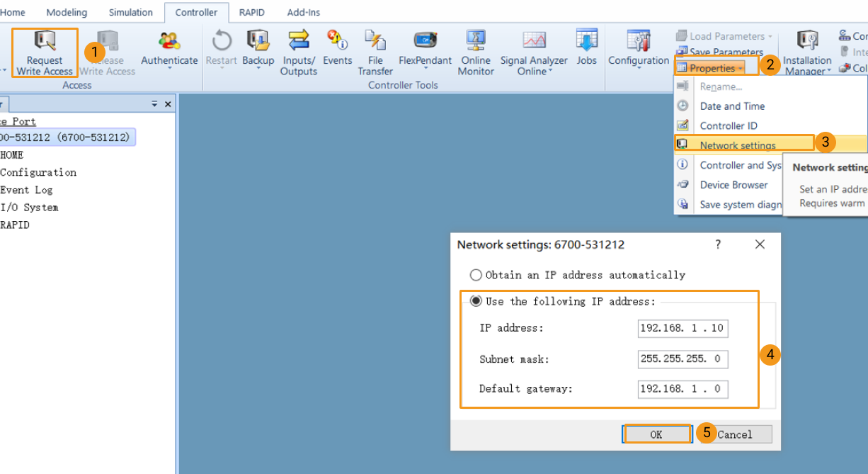Expand the Authenticate dropdown arrow
Viewport: 868px width, 474px height.
pyautogui.click(x=169, y=69)
